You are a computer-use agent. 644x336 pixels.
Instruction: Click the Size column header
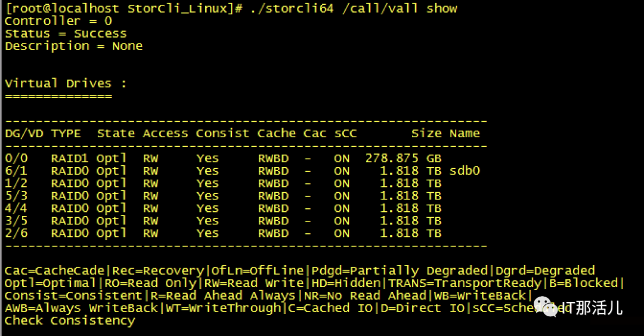(x=426, y=134)
